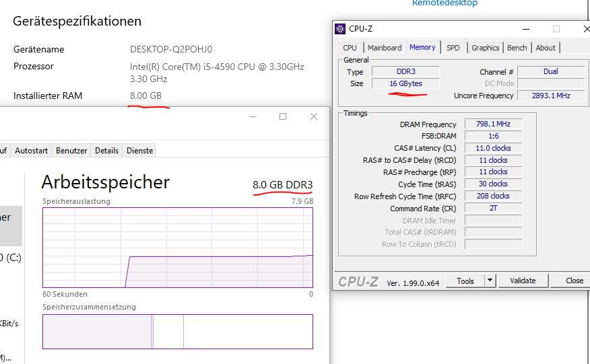The height and width of the screenshot is (364, 590).
Task: Click the 60 Sekunden graph label
Action: pos(65,294)
